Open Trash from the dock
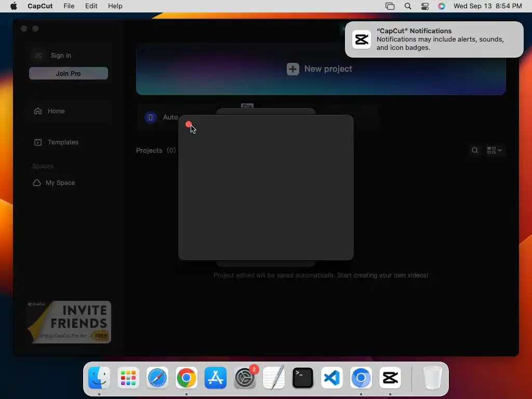Viewport: 532px width, 399px height. (x=432, y=378)
